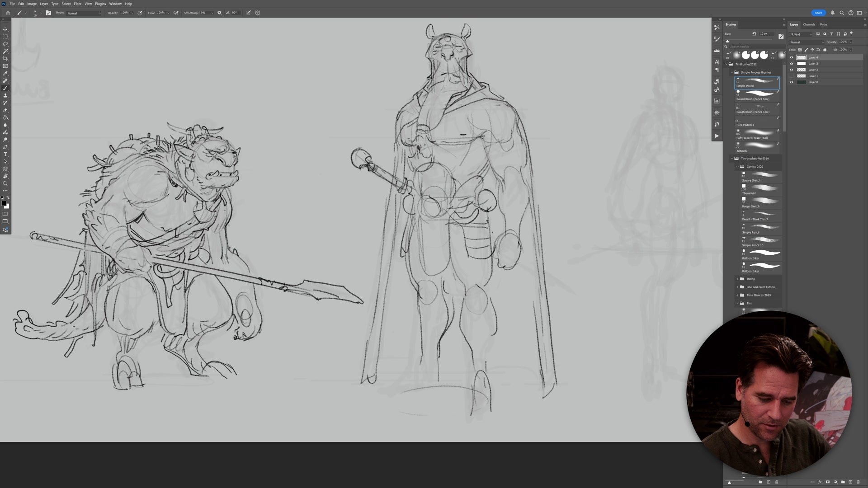This screenshot has height=488, width=868.
Task: Select the Eyedropper tool
Action: (x=5, y=73)
